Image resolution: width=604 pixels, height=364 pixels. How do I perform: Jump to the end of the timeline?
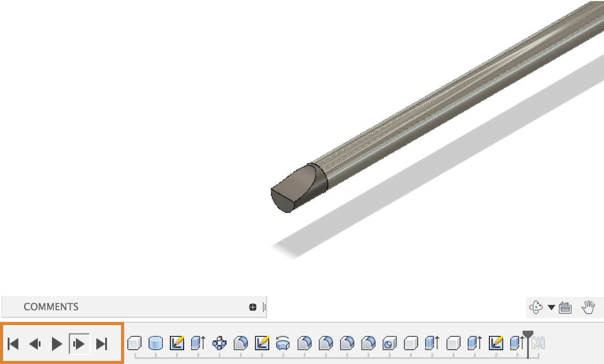point(102,343)
